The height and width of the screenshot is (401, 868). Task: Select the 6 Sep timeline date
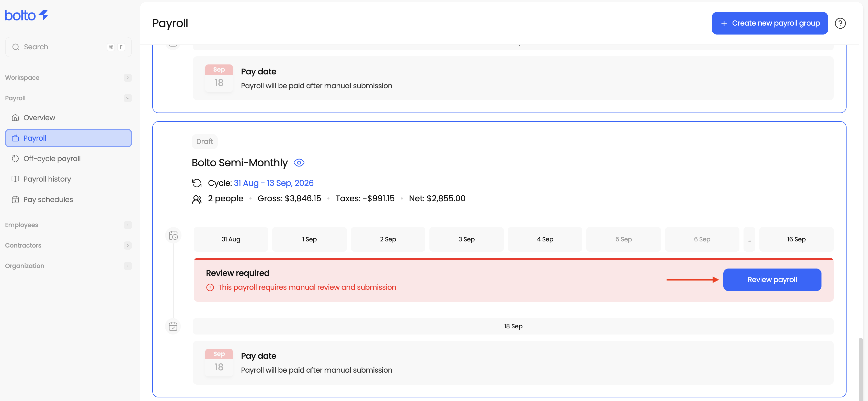[702, 239]
